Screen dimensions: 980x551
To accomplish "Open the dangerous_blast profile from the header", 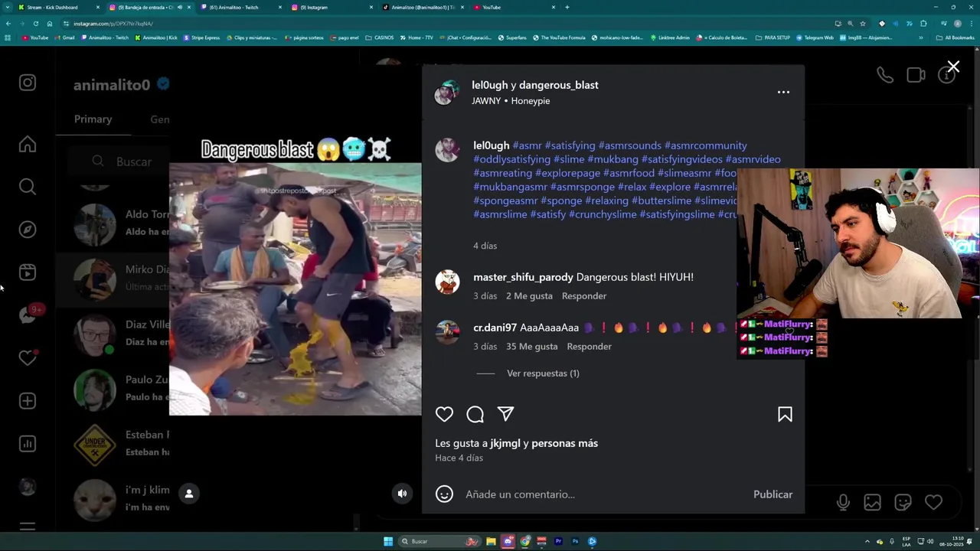I will point(559,85).
